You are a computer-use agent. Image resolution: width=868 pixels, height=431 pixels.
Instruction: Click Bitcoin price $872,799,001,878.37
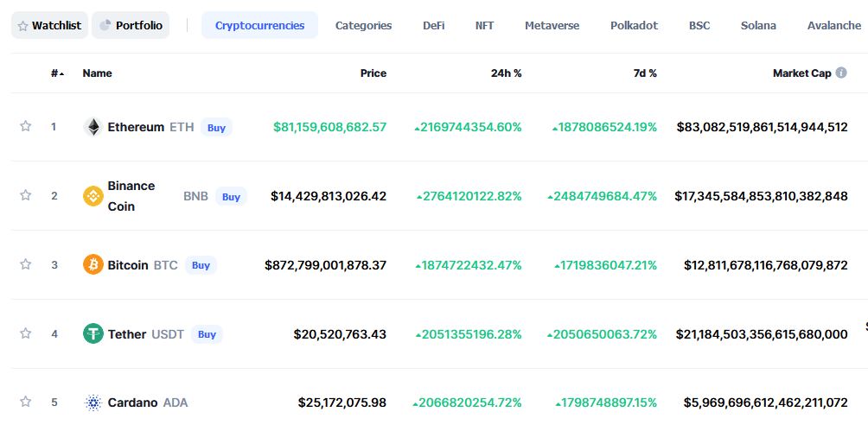point(325,265)
